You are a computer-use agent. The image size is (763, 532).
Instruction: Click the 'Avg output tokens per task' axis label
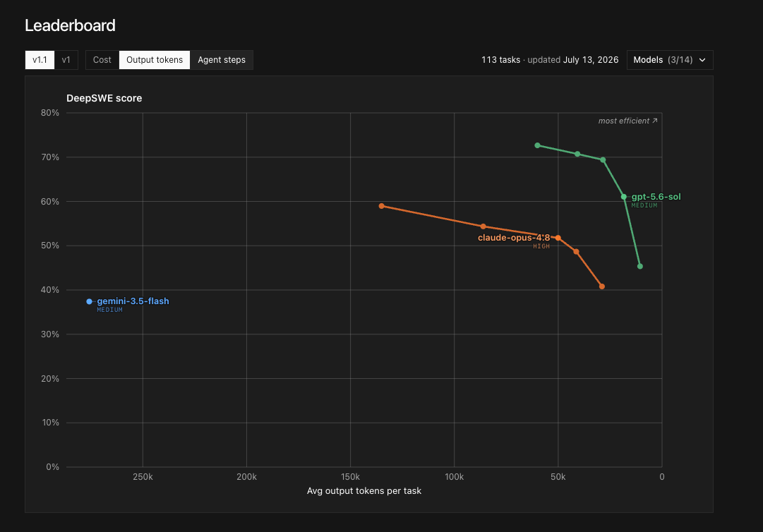pyautogui.click(x=364, y=490)
